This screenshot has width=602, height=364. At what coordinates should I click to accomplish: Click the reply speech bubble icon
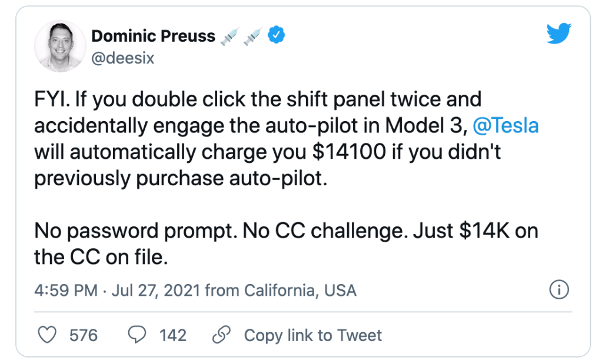pyautogui.click(x=137, y=335)
